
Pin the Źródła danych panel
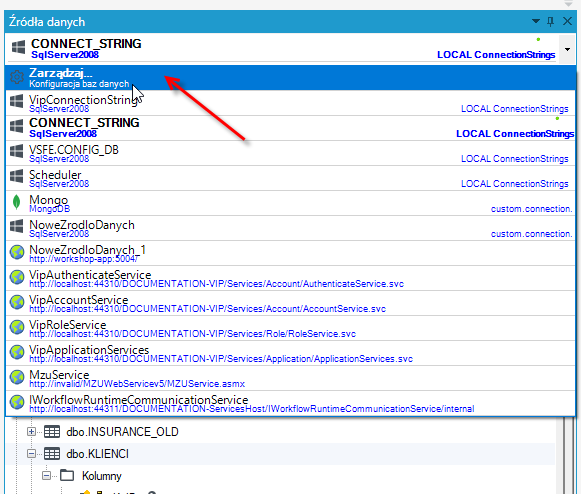pos(551,21)
